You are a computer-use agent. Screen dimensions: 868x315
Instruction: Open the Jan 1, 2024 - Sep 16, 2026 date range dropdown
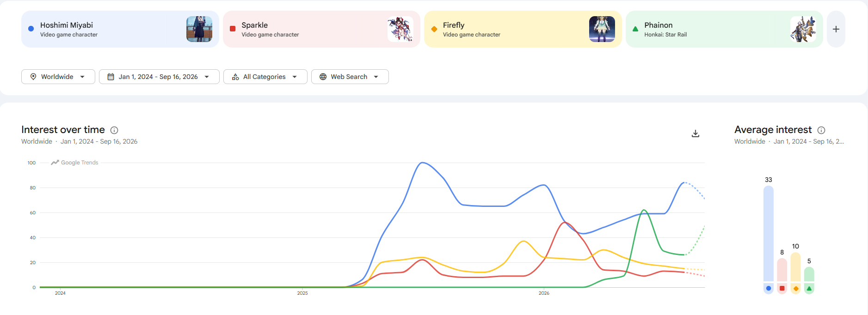click(159, 77)
